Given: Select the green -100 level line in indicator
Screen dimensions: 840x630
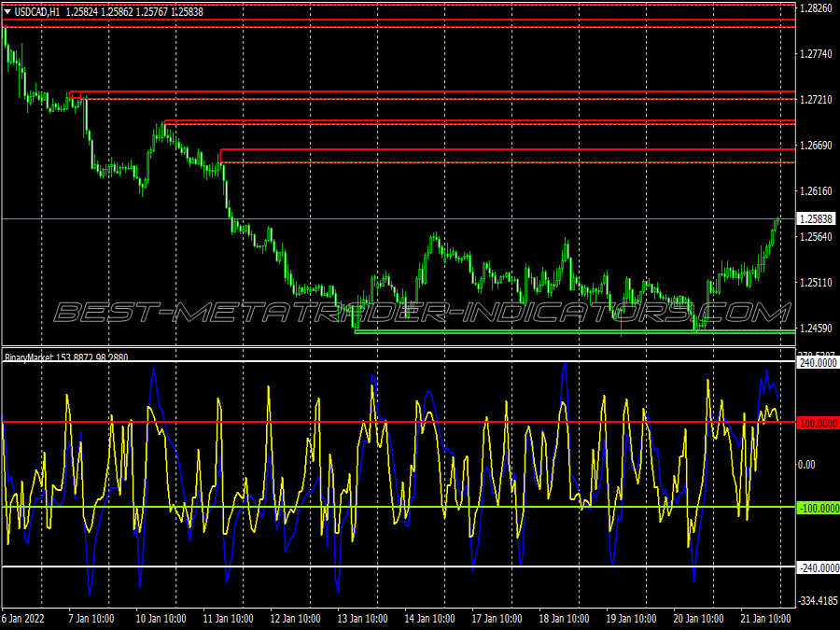Looking at the screenshot, I should tap(399, 507).
